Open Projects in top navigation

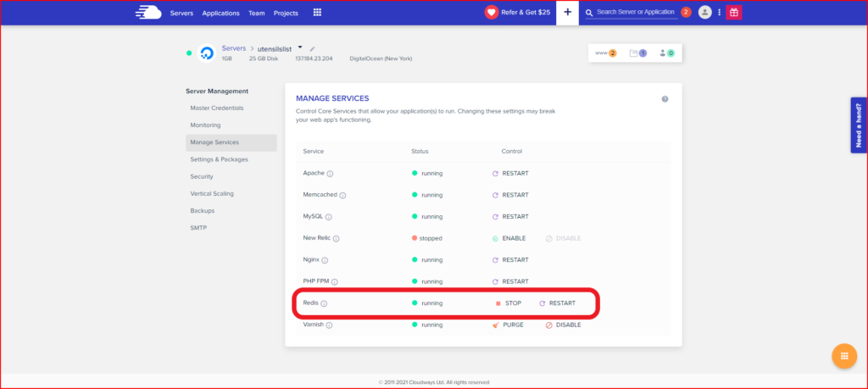click(x=286, y=13)
